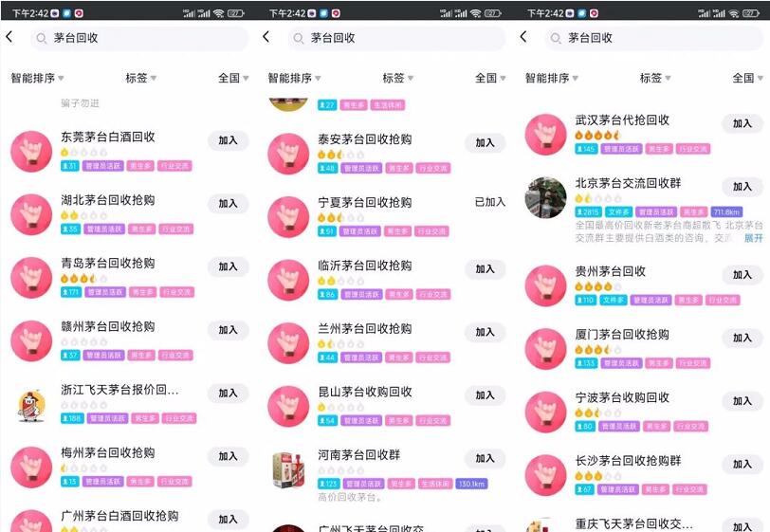770x532 pixels.
Task: Open 全国 region dropdown on right screen
Action: 747,78
